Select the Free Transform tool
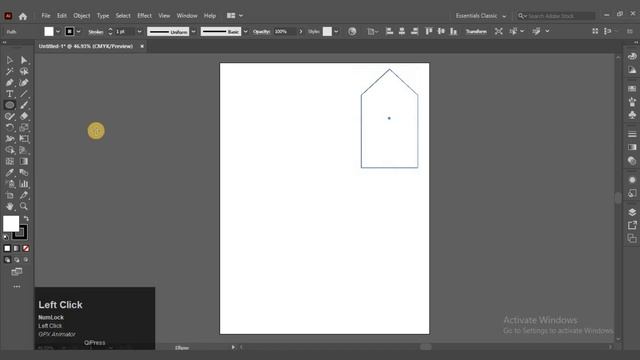640x360 pixels. coord(24,139)
